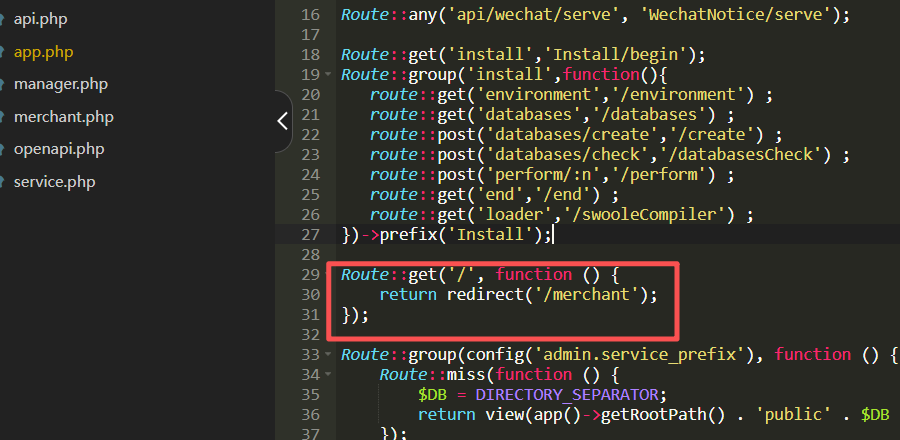Click the $DB variable on line 35
The image size is (900, 440).
(432, 395)
